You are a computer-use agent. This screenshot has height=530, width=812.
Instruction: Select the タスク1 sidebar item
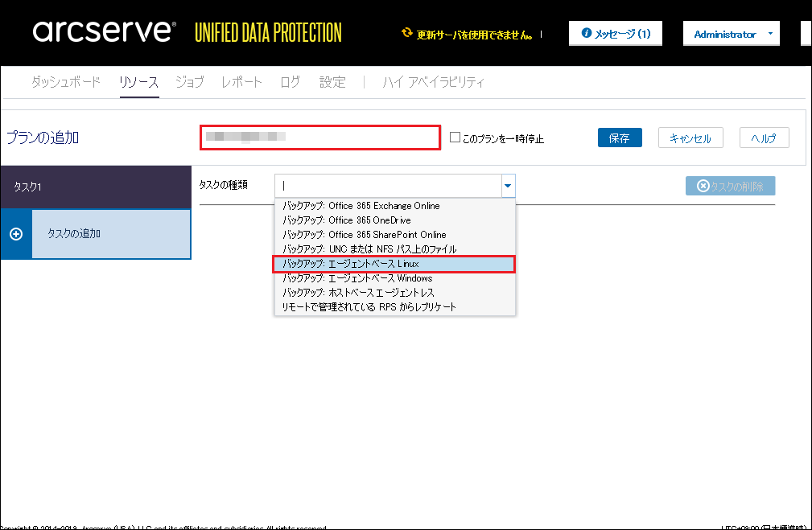(x=96, y=187)
